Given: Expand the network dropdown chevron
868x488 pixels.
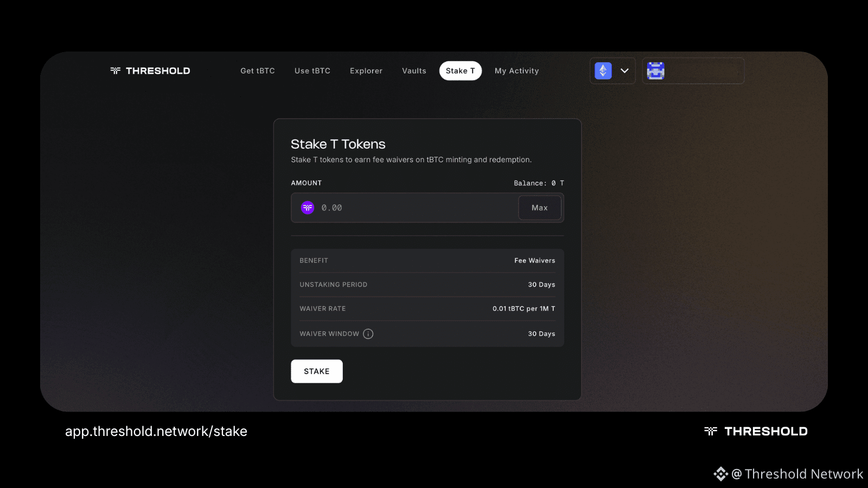Looking at the screenshot, I should pos(624,71).
